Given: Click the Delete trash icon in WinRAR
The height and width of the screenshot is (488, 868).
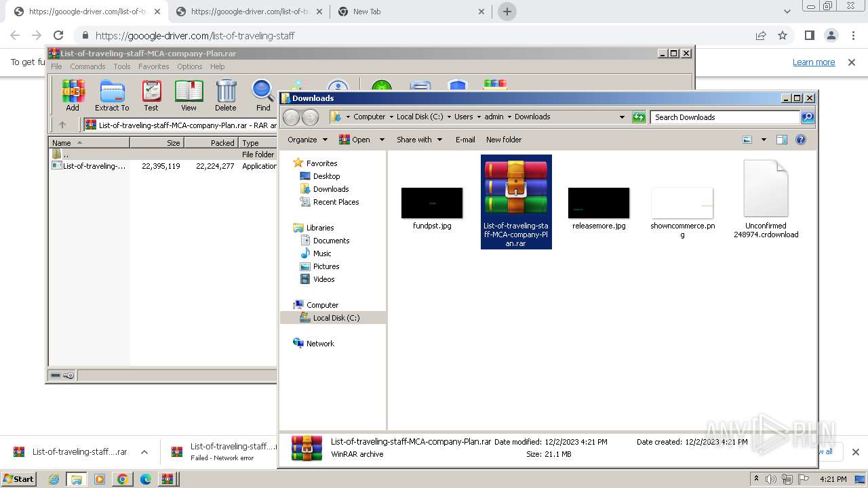Looking at the screenshot, I should (226, 95).
